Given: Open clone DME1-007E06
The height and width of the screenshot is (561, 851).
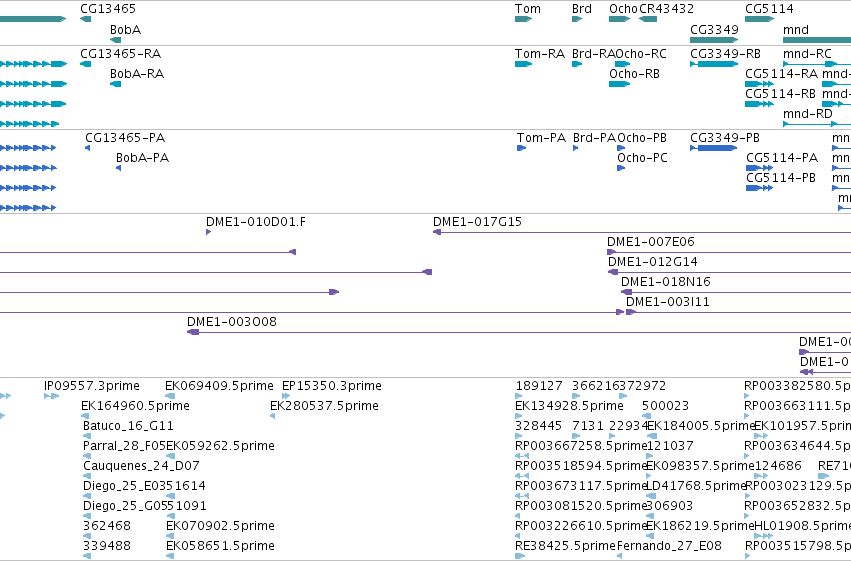Looking at the screenshot, I should click(651, 242).
